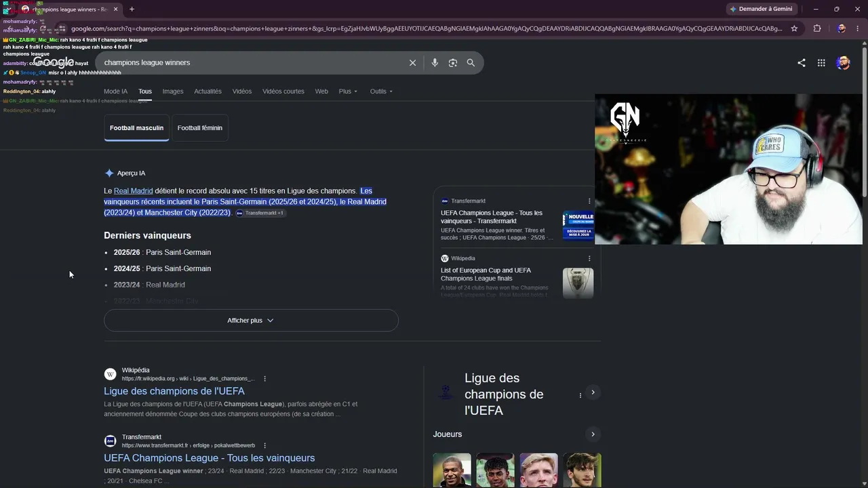Switch to the Images tab
Screen dimensions: 868x488
coord(173,91)
